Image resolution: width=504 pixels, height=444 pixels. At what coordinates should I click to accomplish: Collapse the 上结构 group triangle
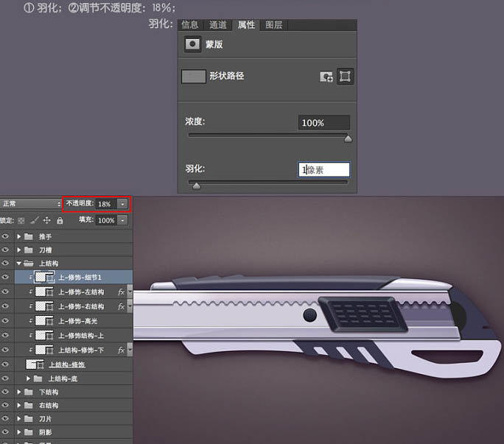pyautogui.click(x=19, y=264)
